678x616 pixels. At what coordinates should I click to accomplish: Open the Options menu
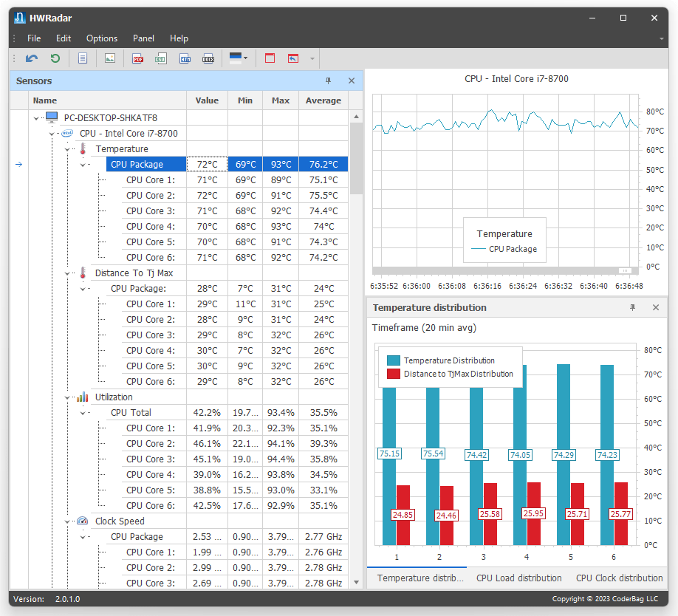tap(102, 38)
